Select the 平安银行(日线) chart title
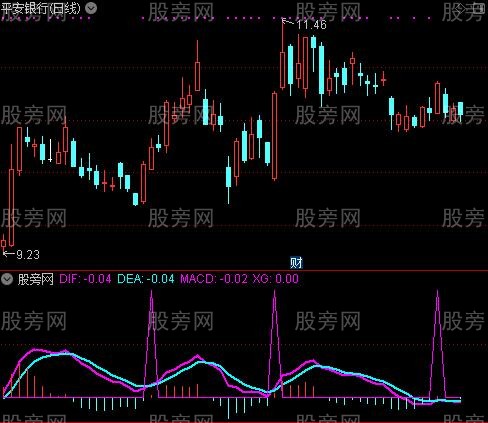488x423 pixels. pyautogui.click(x=41, y=8)
